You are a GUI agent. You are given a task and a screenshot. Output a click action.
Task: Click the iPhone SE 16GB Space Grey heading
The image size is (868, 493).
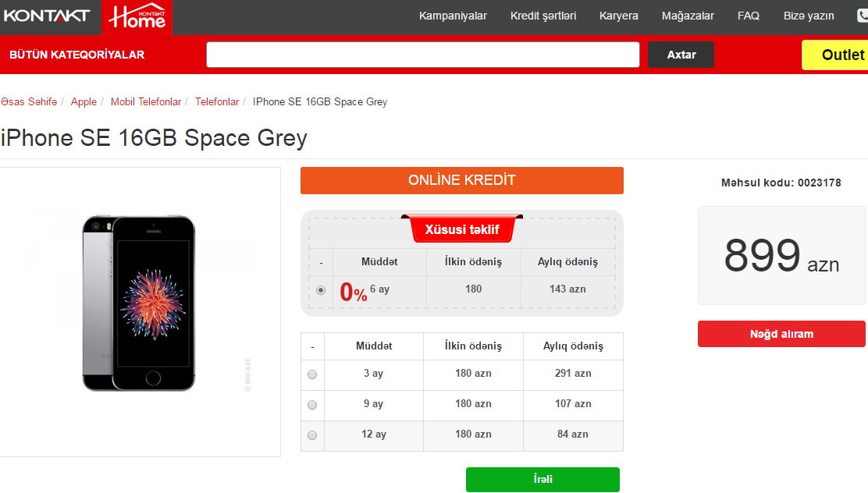click(154, 138)
